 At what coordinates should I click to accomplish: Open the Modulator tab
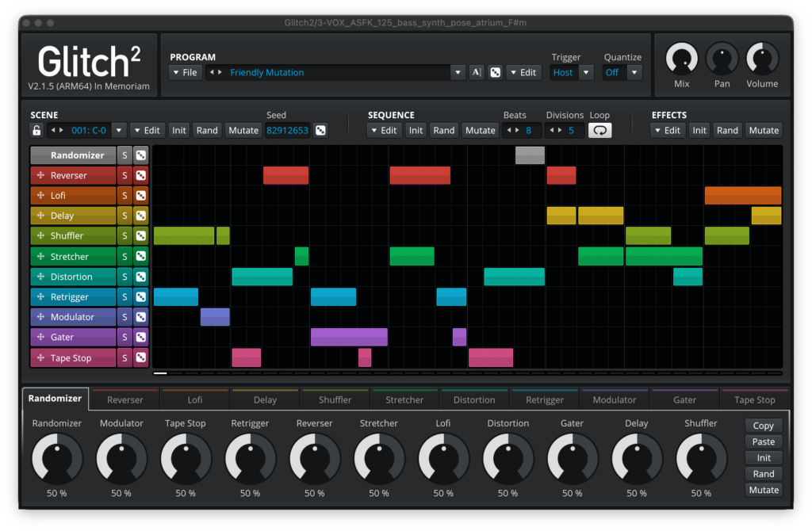pyautogui.click(x=615, y=399)
